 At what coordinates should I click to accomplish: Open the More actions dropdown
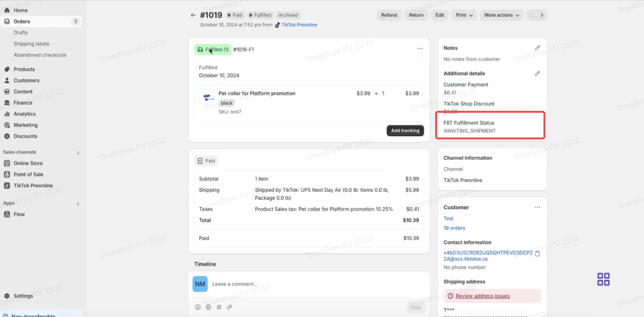click(501, 15)
